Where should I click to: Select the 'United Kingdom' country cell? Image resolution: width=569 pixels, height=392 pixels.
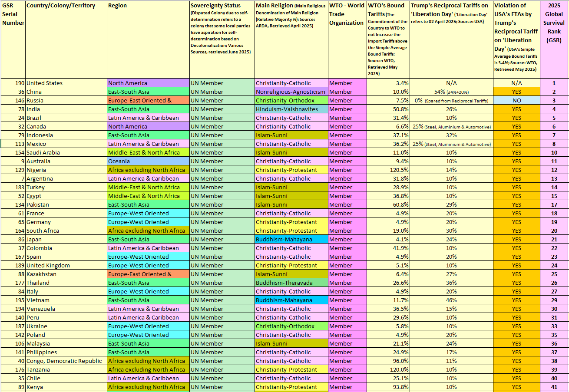pos(66,265)
